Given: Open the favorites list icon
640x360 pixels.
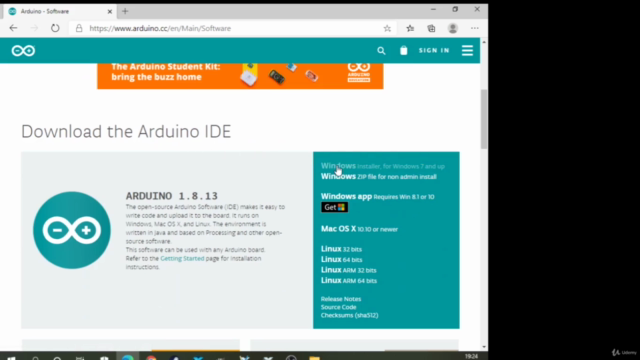Looking at the screenshot, I should pyautogui.click(x=410, y=28).
